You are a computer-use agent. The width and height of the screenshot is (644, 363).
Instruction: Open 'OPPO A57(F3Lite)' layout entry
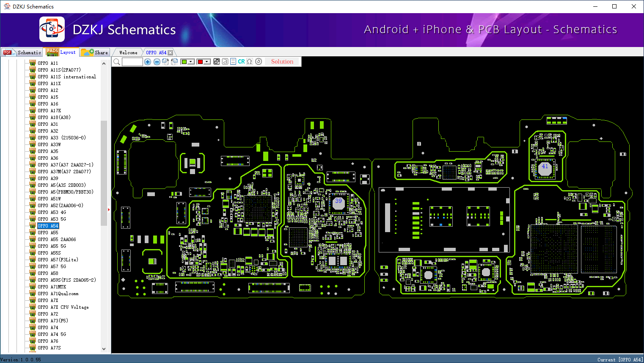(58, 260)
